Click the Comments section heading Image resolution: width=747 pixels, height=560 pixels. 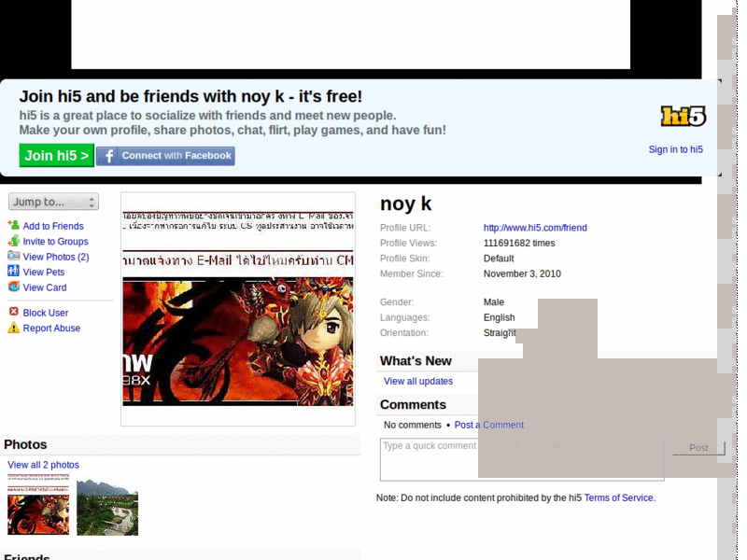pos(413,404)
